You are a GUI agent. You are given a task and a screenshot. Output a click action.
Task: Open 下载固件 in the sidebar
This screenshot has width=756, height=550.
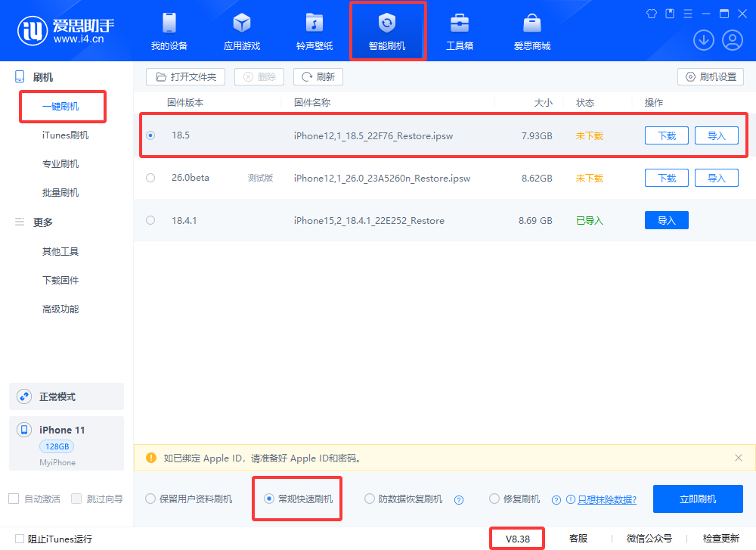pyautogui.click(x=60, y=281)
